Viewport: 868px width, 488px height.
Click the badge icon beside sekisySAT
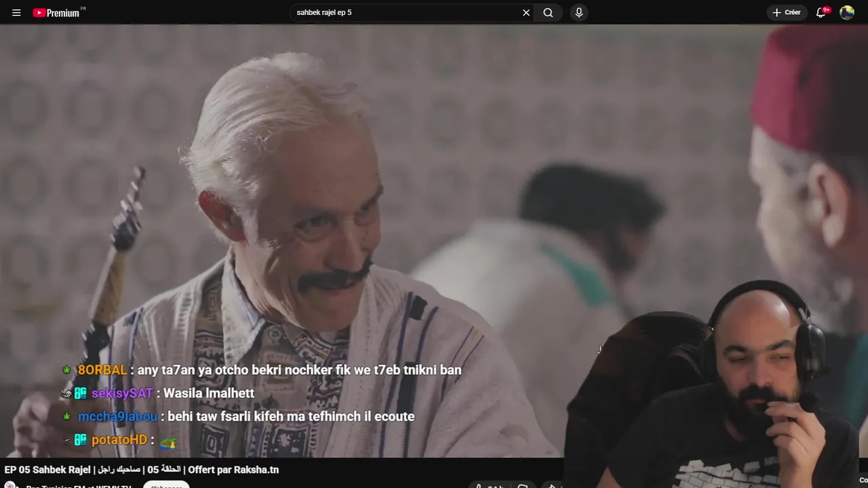coord(81,393)
